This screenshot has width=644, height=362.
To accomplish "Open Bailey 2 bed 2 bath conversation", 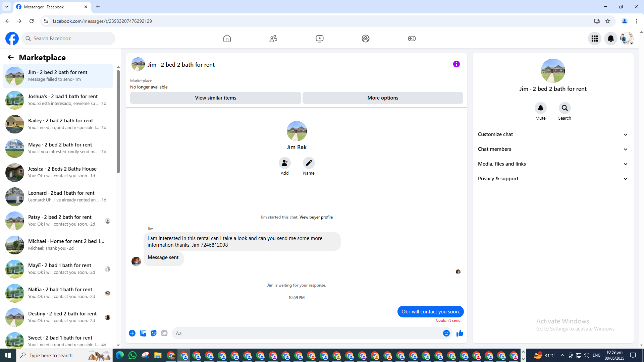I will pyautogui.click(x=58, y=124).
